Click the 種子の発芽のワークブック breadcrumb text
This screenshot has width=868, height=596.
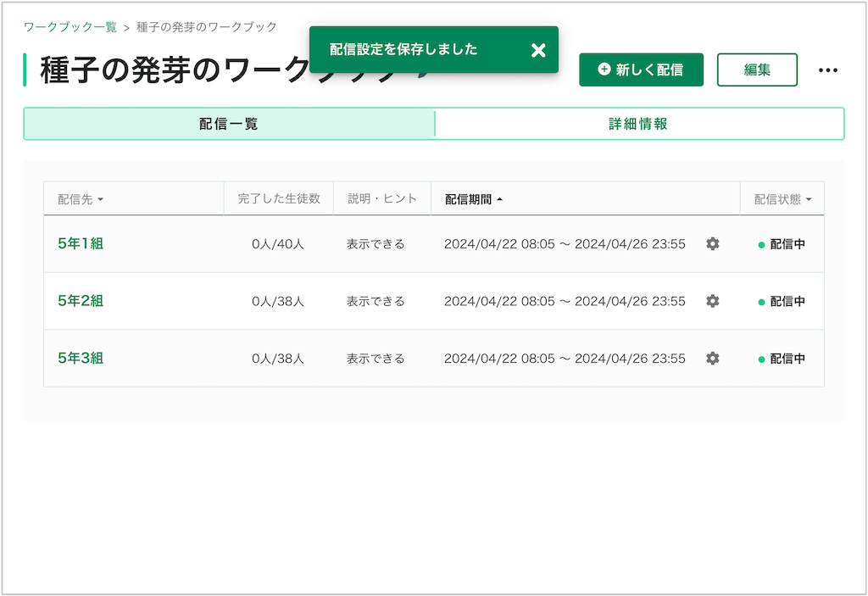point(207,27)
